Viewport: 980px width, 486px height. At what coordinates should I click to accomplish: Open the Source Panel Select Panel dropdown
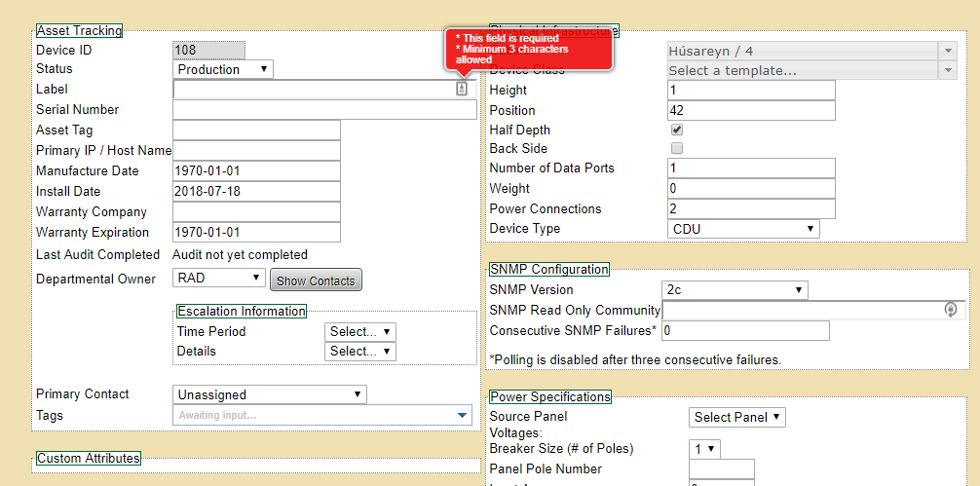[736, 417]
